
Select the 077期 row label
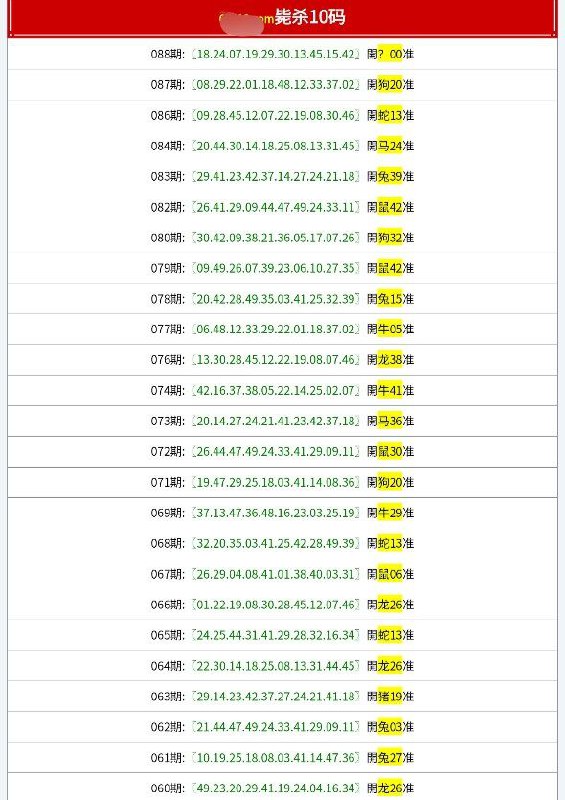coord(167,330)
